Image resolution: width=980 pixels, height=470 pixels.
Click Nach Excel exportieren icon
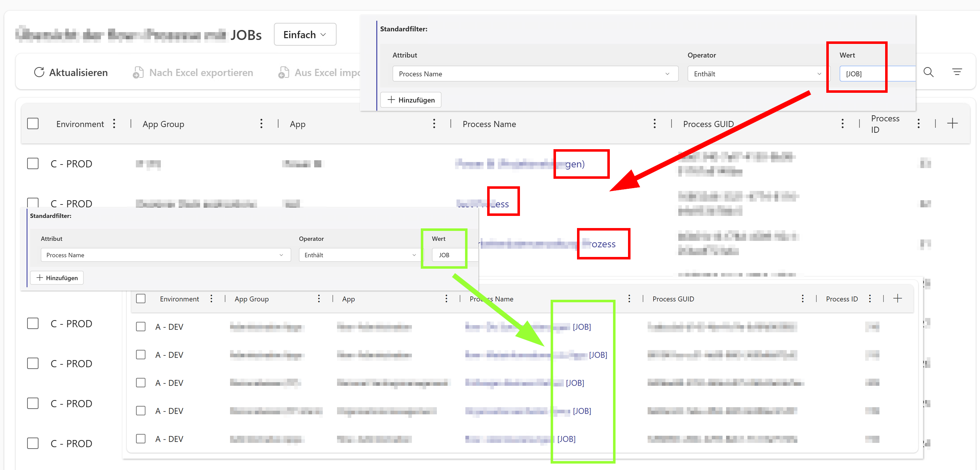(138, 72)
